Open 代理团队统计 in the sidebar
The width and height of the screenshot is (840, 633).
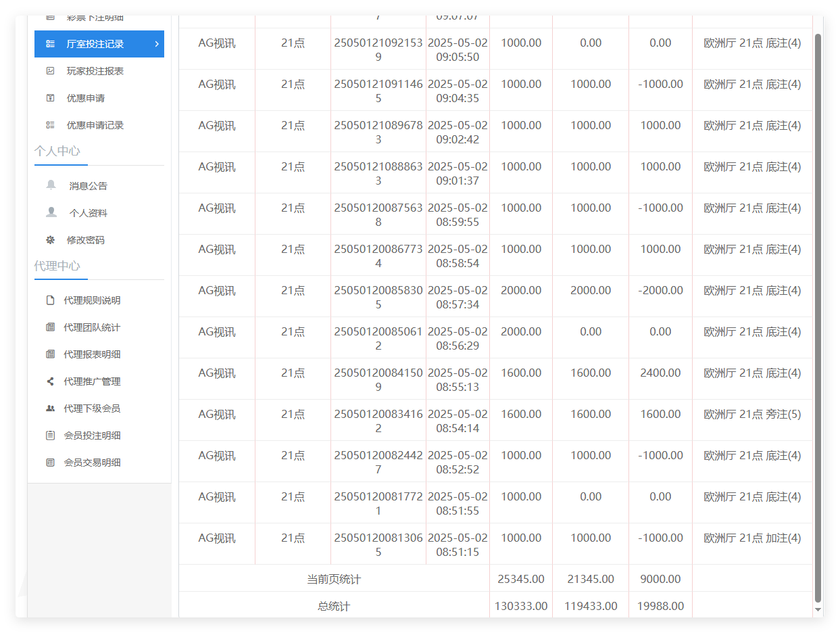point(92,327)
